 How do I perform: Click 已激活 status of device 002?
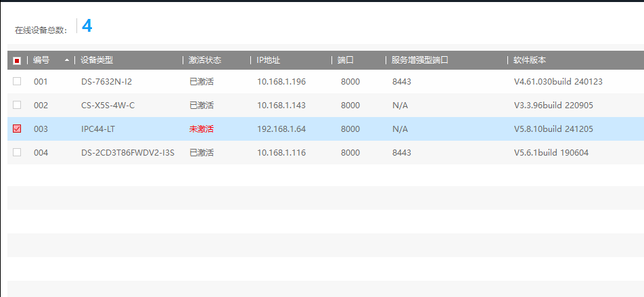pyautogui.click(x=202, y=106)
